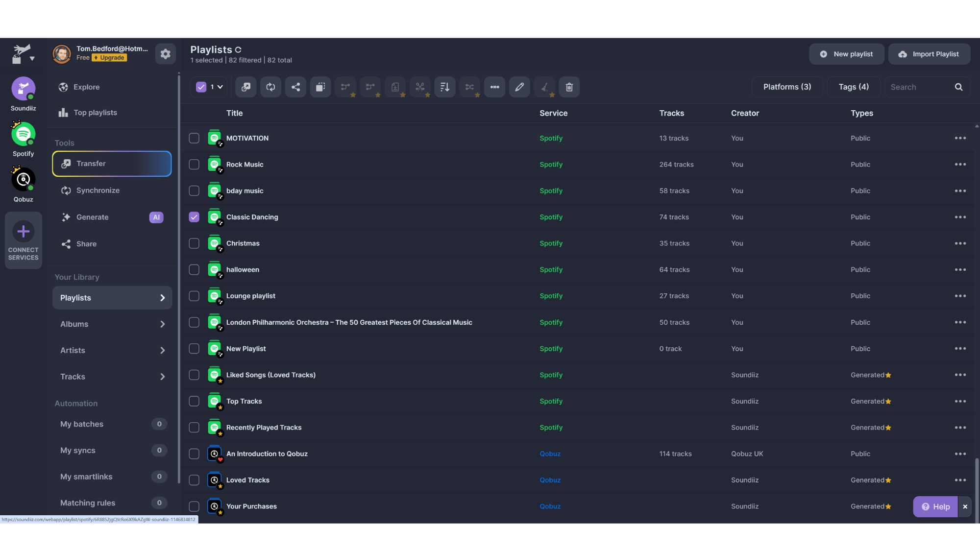This screenshot has height=551, width=980.
Task: Expand the Albums library section
Action: point(112,324)
